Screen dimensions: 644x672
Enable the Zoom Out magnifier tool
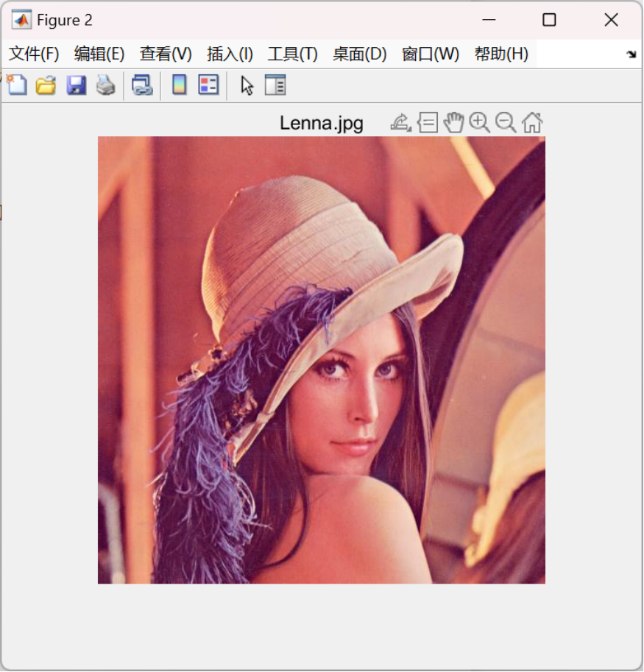(x=506, y=123)
